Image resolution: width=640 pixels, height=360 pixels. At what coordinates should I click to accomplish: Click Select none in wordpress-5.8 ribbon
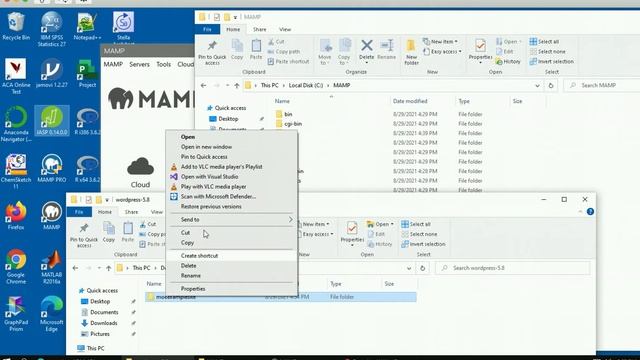(x=419, y=234)
